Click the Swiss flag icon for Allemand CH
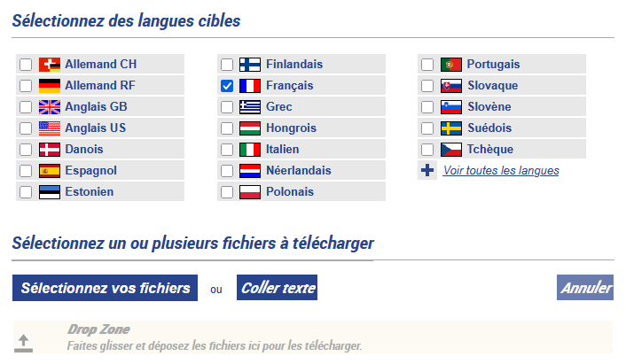626x364 pixels. 50,65
